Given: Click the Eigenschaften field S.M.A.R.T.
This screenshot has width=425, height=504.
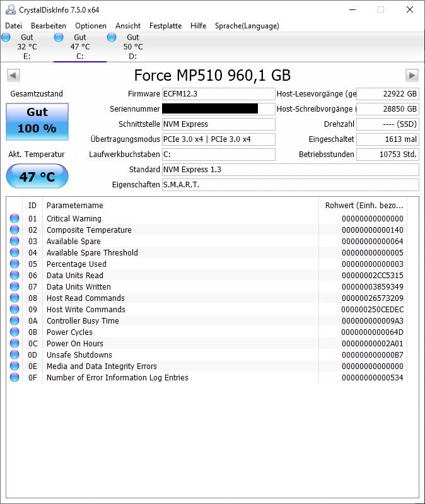Looking at the screenshot, I should coord(291,184).
